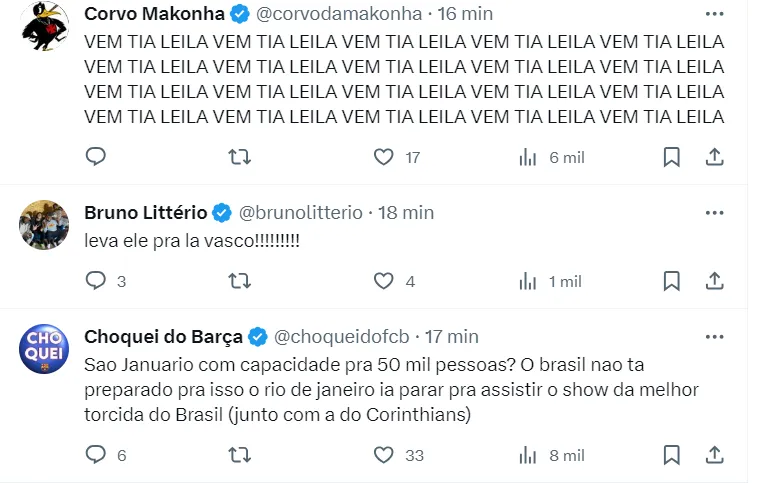Image resolution: width=776 pixels, height=483 pixels.
Task: Reply to Corvo Makonha's tweet
Action: (96, 157)
